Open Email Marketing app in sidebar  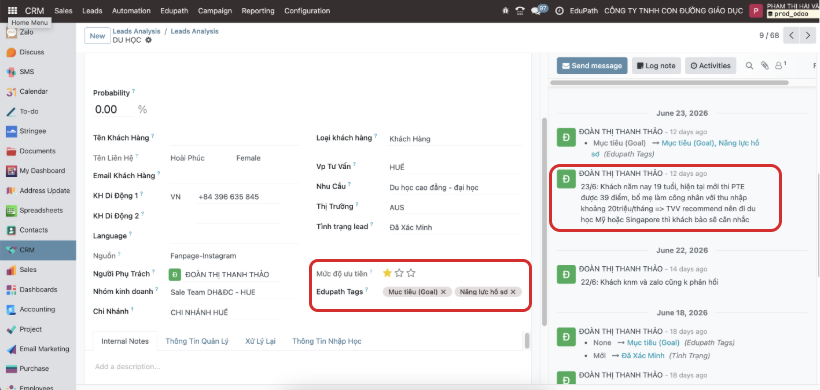pos(38,349)
